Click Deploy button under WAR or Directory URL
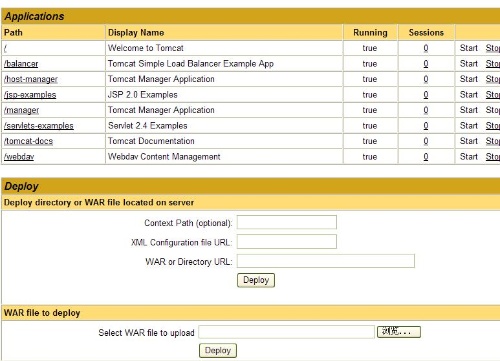Viewport: 500px width, 361px height. click(256, 280)
